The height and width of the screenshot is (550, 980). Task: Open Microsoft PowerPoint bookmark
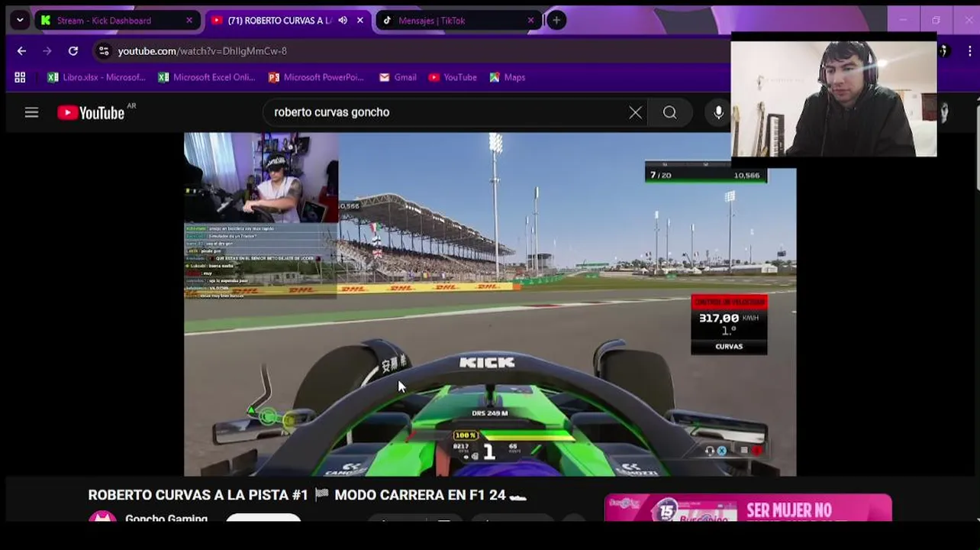pos(316,77)
